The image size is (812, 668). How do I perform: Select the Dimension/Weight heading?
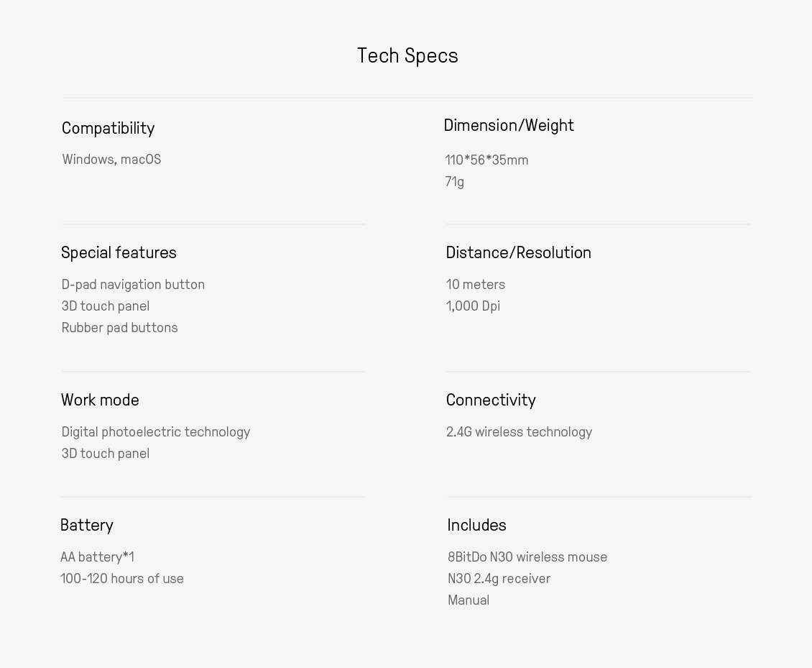click(x=509, y=126)
